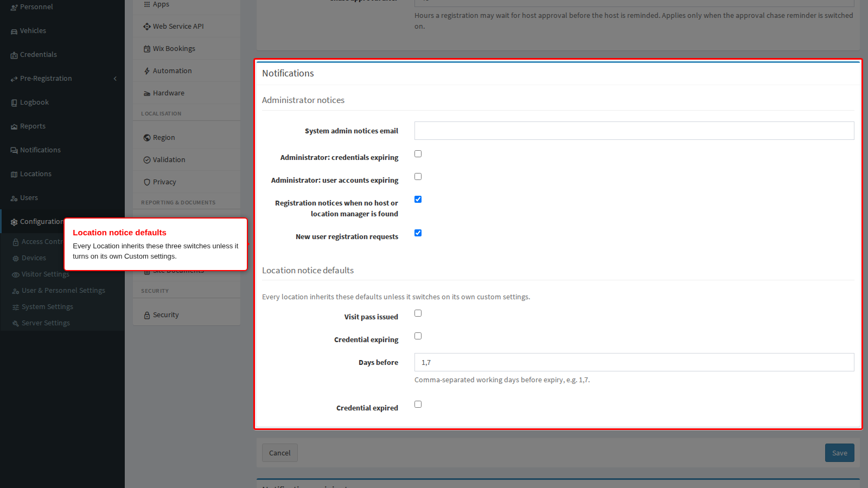Viewport: 868px width, 488px height.
Task: Click the Web Service API icon
Action: tap(147, 27)
